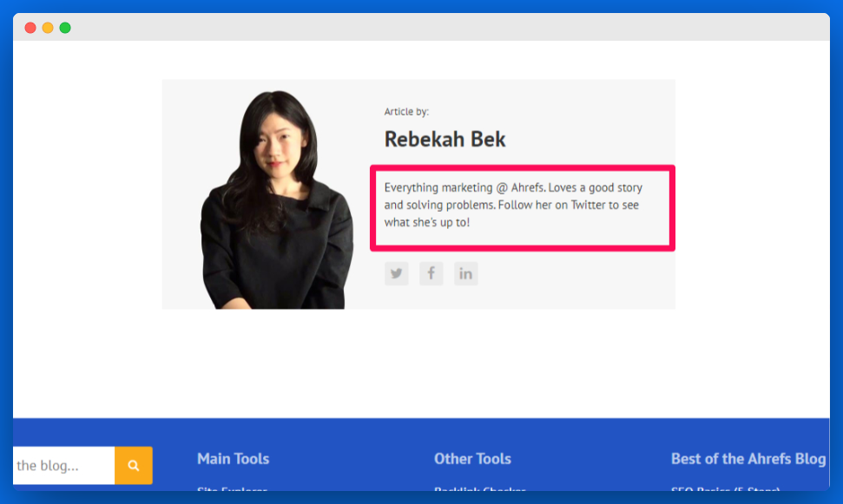Click Best of the Ahrefs Blog heading
The height and width of the screenshot is (504, 843).
(748, 458)
